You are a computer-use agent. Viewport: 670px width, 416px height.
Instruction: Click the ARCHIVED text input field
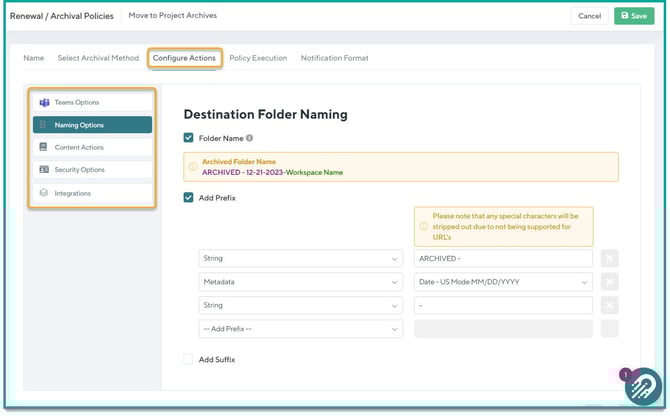503,258
